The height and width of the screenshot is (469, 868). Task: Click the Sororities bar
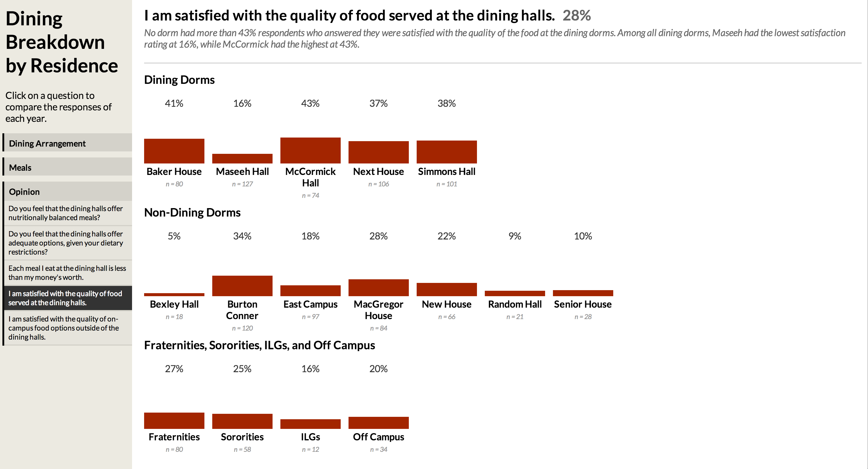point(242,421)
